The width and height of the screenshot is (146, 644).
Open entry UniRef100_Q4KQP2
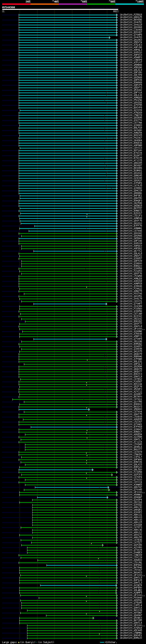click(x=131, y=510)
